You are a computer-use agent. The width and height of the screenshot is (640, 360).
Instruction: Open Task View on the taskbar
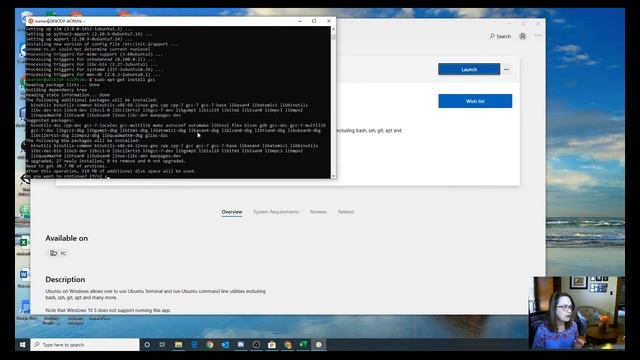pos(162,345)
